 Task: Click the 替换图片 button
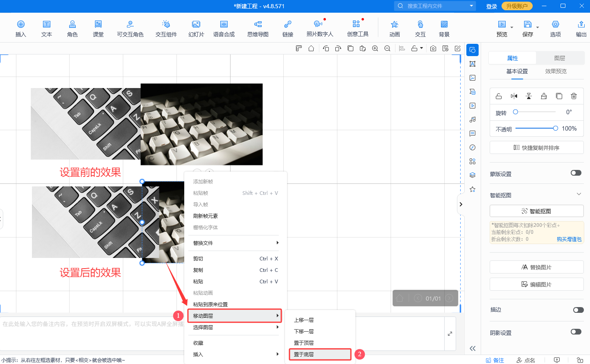tap(536, 267)
